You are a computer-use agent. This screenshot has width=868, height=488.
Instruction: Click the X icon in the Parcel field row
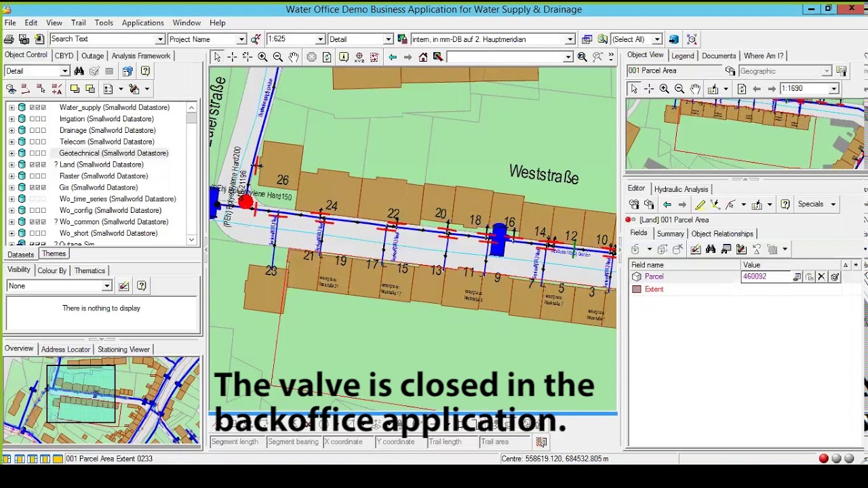[x=821, y=277]
